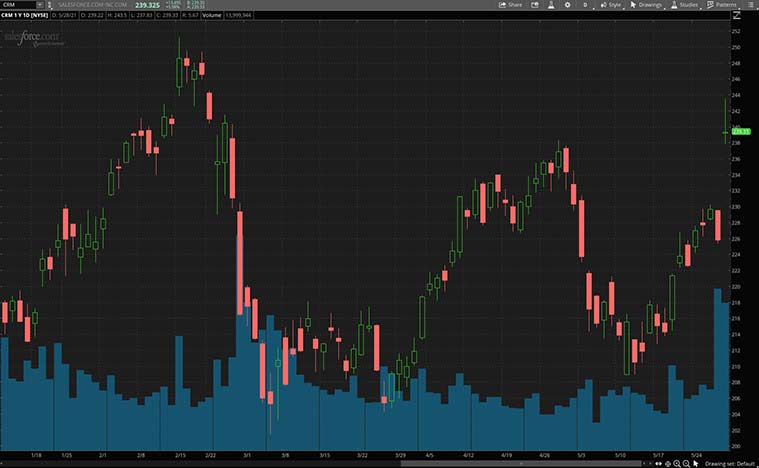Click the chart horizontal scrollbar
The width and height of the screenshot is (759, 468).
(x=520, y=464)
